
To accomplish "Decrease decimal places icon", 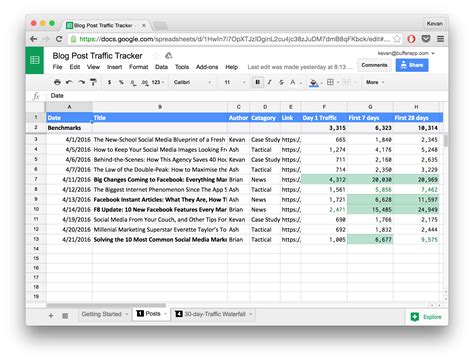I will 133,82.
